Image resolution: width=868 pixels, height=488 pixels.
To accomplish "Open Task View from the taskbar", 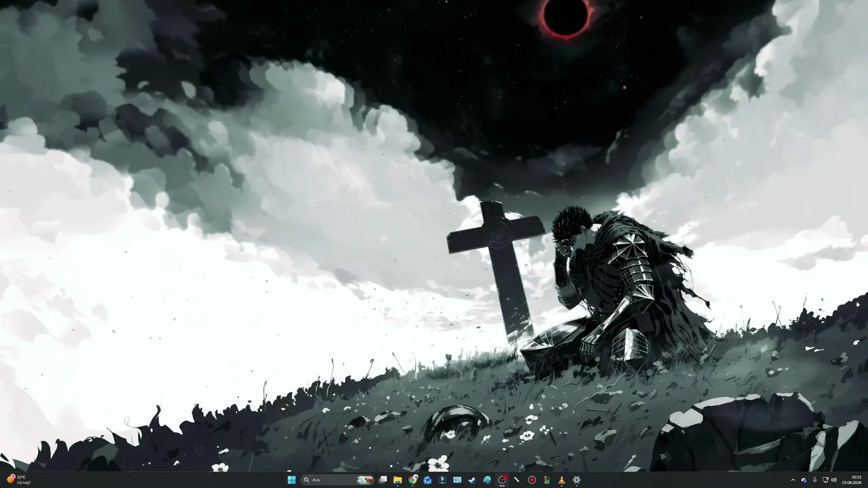I will [x=382, y=480].
